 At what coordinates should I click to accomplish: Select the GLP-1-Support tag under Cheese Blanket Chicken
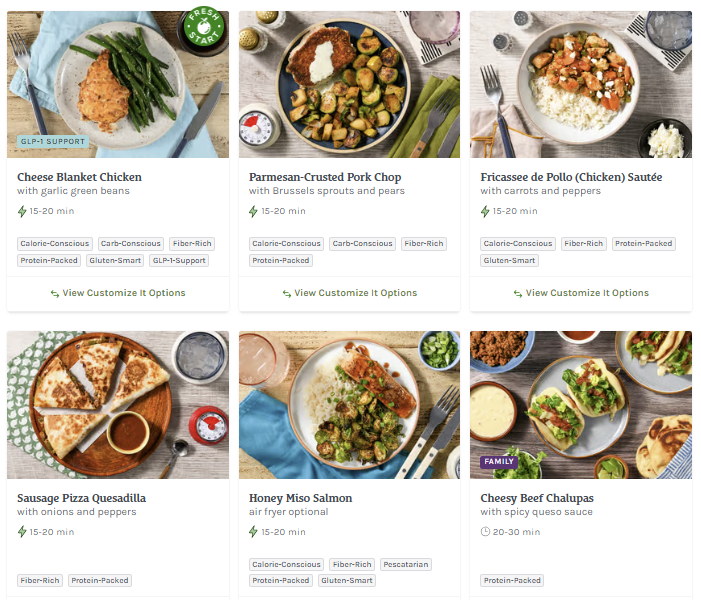click(178, 260)
